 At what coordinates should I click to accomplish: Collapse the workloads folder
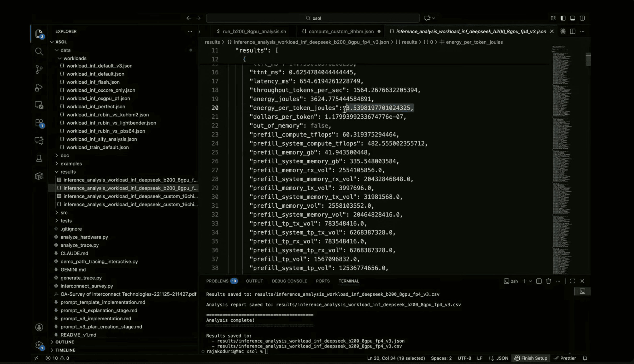click(x=75, y=58)
